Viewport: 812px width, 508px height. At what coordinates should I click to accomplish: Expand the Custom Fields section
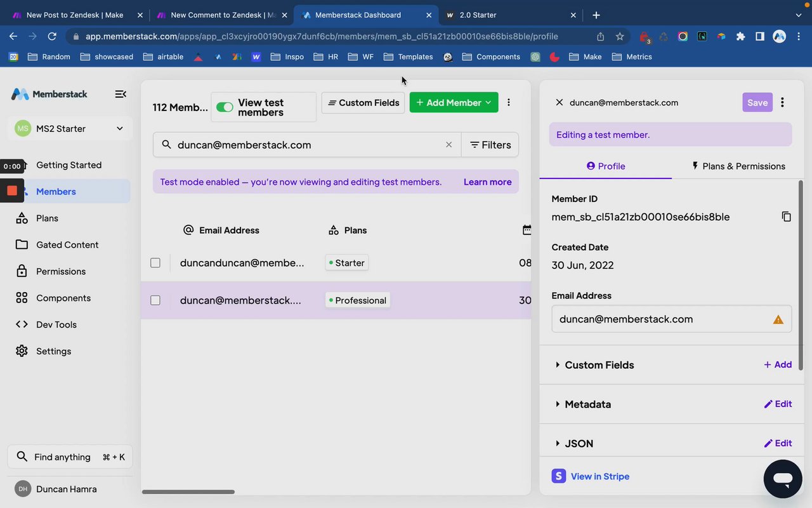pos(594,365)
